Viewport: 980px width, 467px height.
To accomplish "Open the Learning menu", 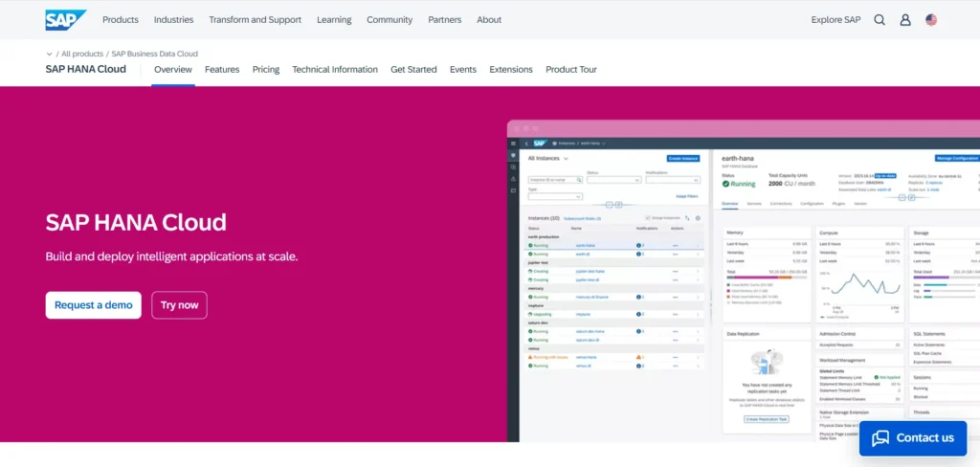I will pyautogui.click(x=334, y=19).
